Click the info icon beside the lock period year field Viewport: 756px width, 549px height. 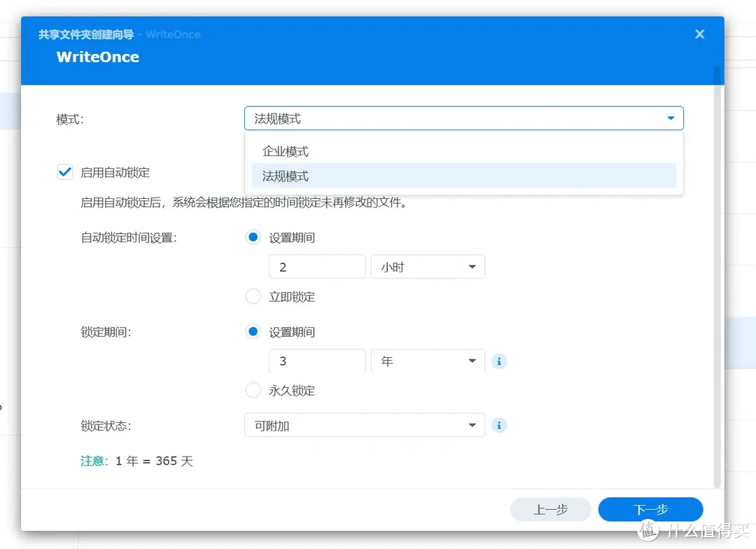coord(499,361)
